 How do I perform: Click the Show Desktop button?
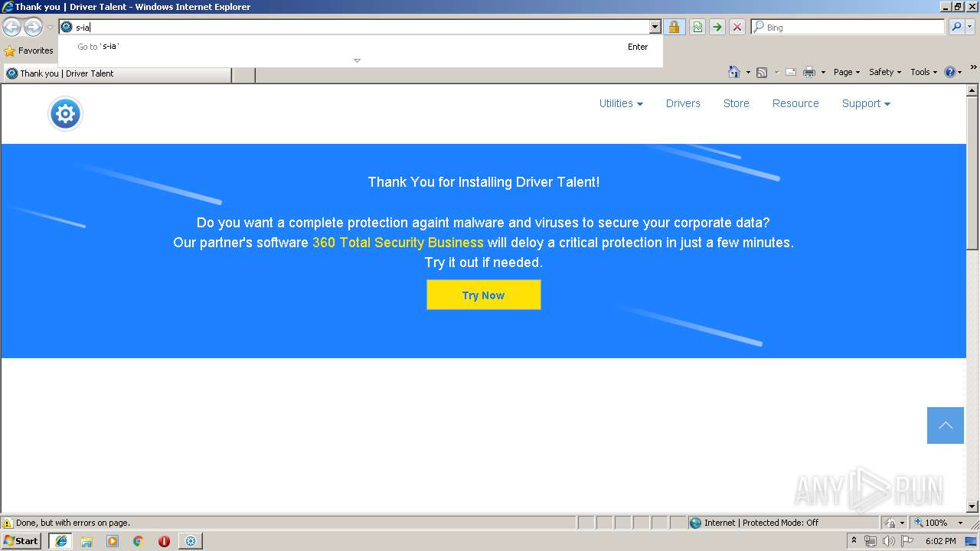click(x=972, y=541)
